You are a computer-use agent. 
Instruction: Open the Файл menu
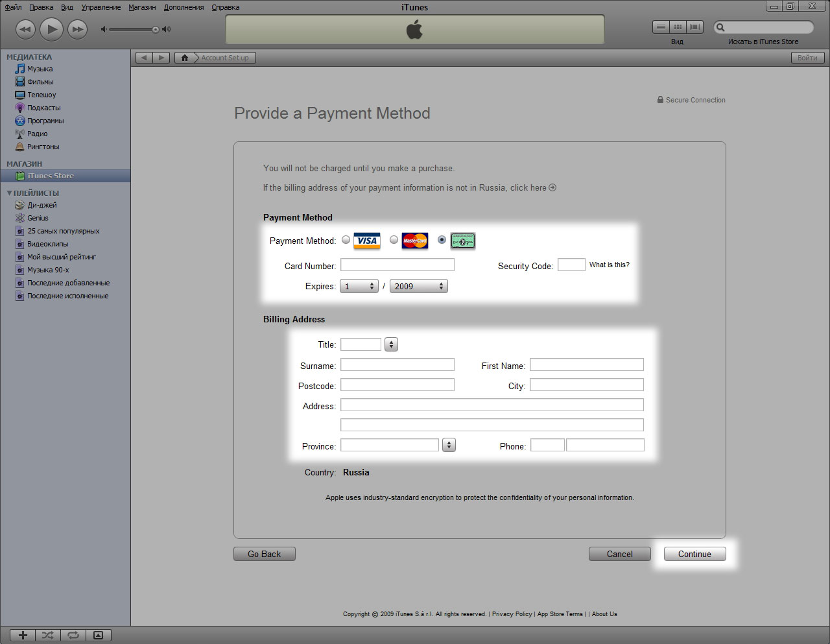[13, 7]
